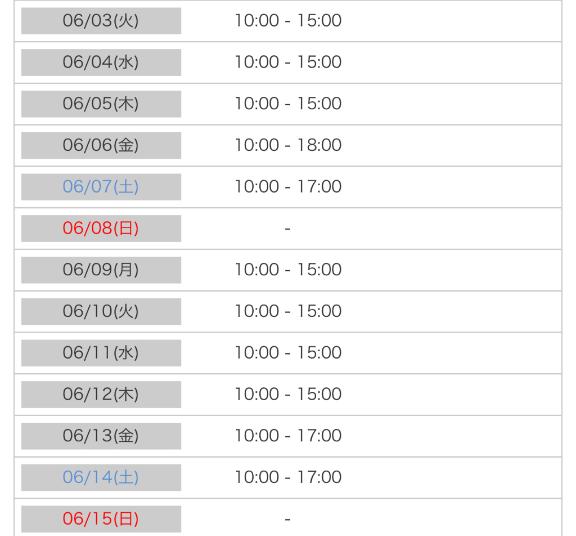
Task: Select 10:00 - 17:00 hours for 06/07
Action: click(288, 187)
